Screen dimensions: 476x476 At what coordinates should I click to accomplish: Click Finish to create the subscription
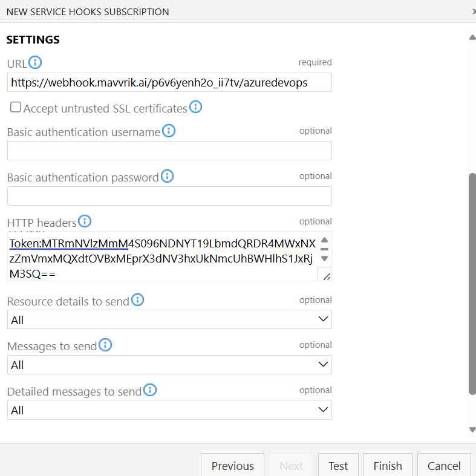pyautogui.click(x=387, y=465)
